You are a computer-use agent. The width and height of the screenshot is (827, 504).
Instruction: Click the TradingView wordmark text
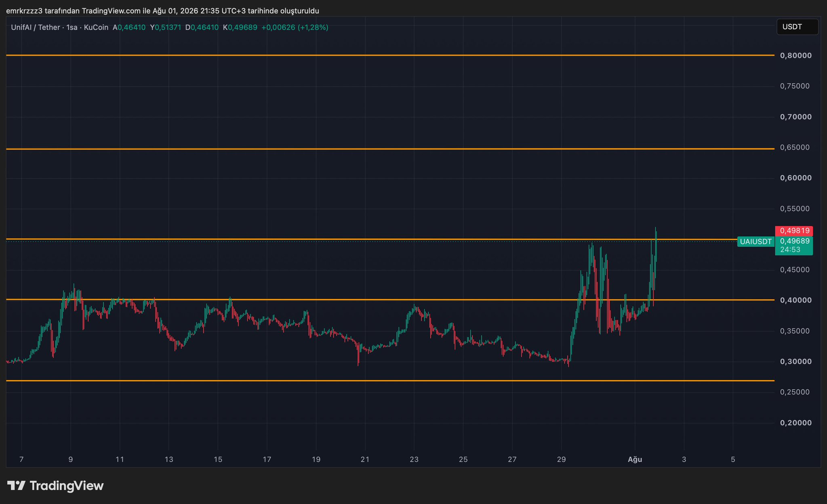(67, 485)
